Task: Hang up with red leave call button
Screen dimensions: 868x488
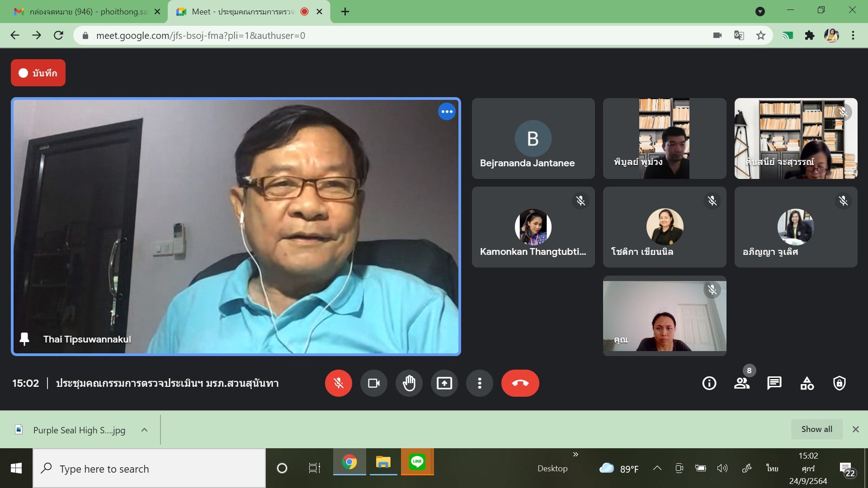Action: (x=520, y=383)
